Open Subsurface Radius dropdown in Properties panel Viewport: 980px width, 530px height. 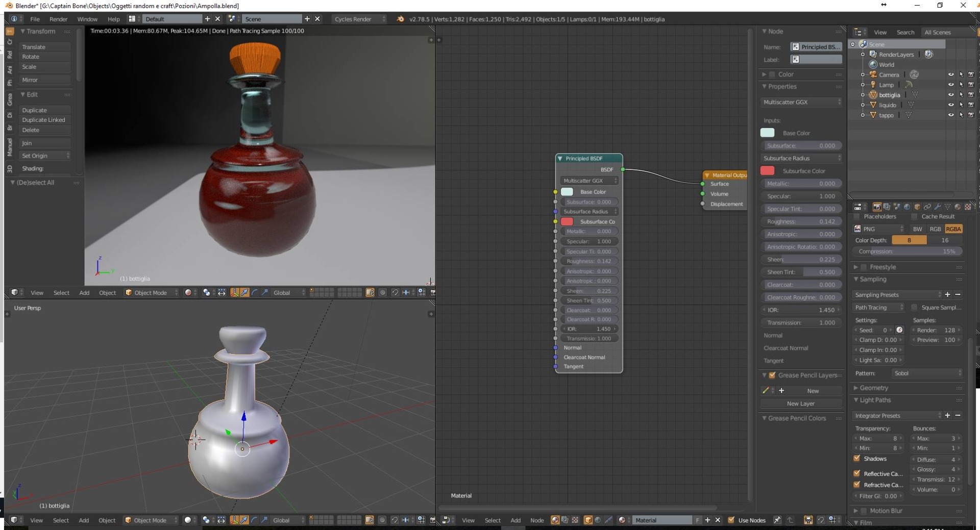(x=801, y=158)
